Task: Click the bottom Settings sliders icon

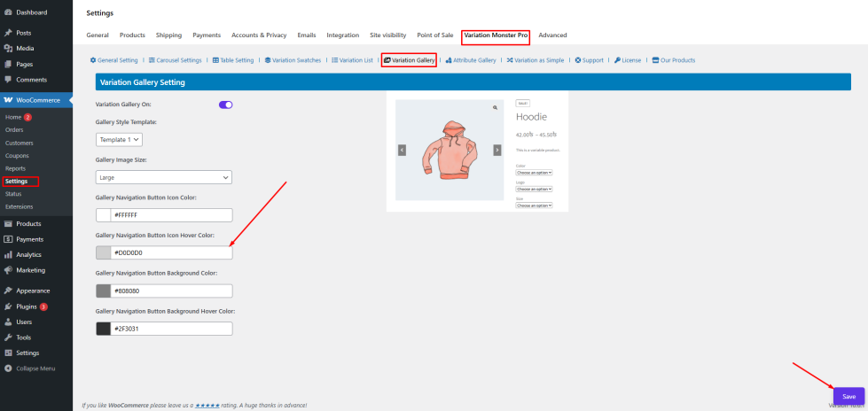Action: pos(8,353)
